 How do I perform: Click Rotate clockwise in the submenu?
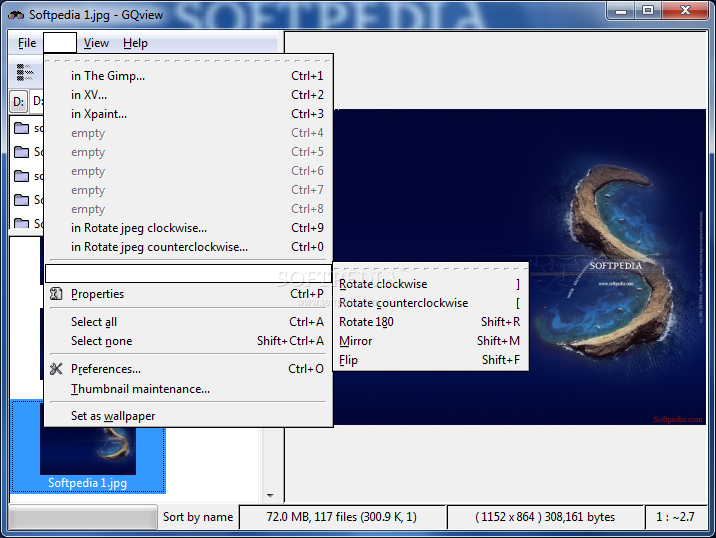(431, 284)
